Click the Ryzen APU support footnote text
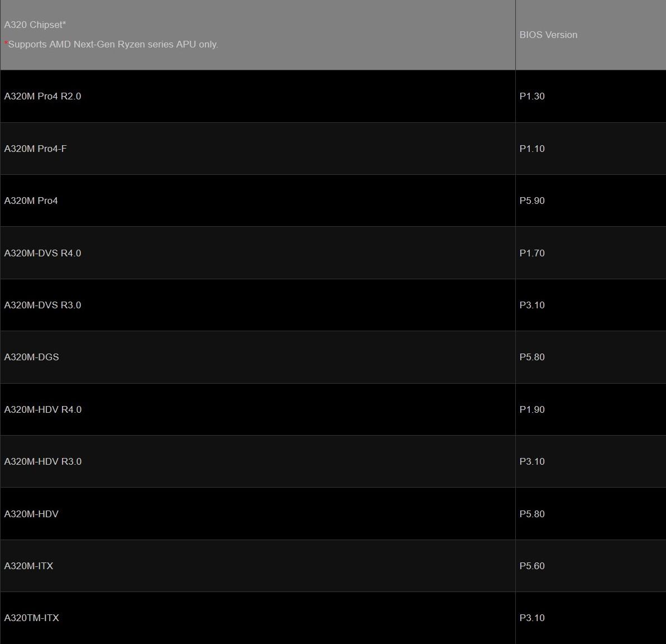Viewport: 666px width, 644px height. click(113, 44)
